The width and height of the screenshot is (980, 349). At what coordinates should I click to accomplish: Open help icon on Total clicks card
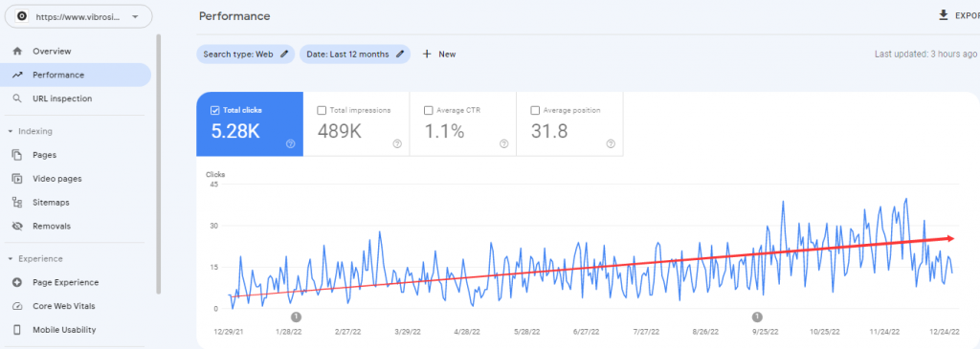coord(291,143)
